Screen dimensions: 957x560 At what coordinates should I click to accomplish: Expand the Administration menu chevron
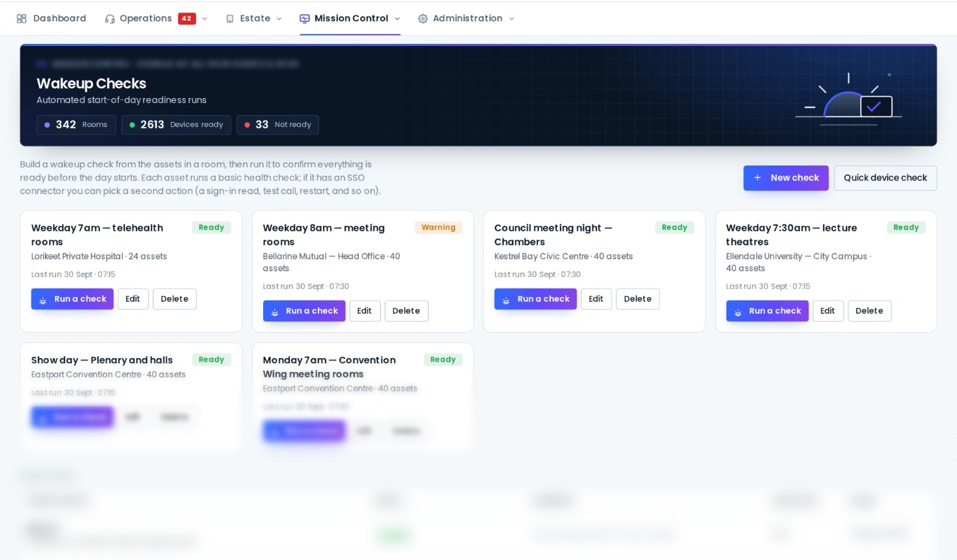pyautogui.click(x=511, y=19)
